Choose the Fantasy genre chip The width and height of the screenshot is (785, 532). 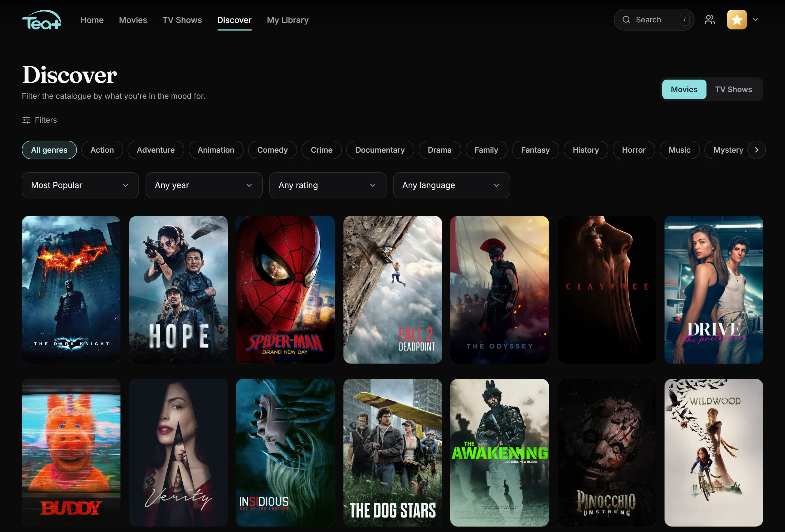pos(535,150)
